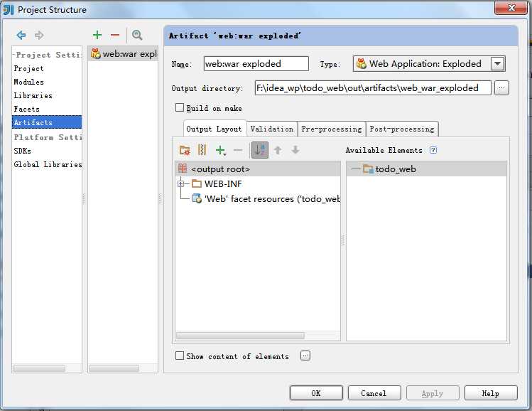Click the move down arrow icon
This screenshot has width=532, height=411.
(x=295, y=150)
